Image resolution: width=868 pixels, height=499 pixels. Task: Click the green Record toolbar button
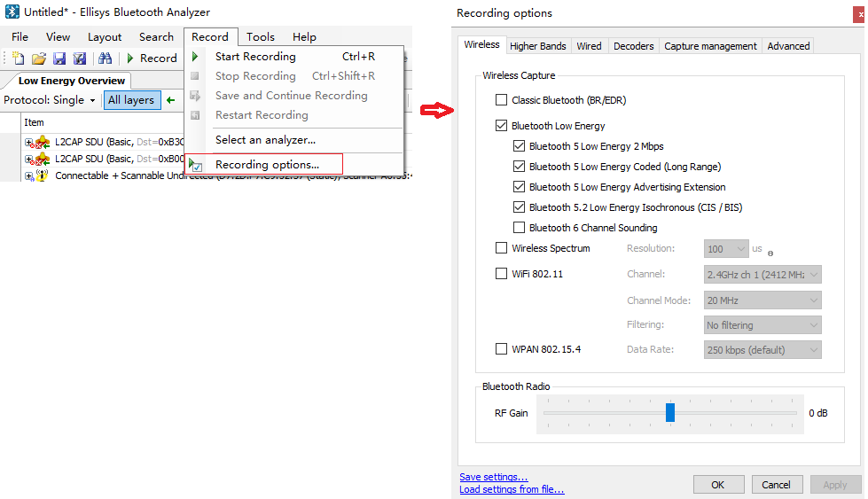(x=152, y=58)
